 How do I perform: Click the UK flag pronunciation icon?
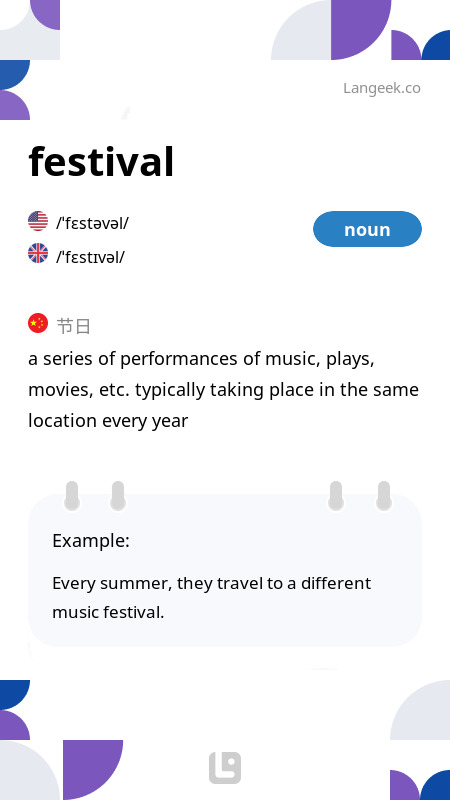(38, 253)
